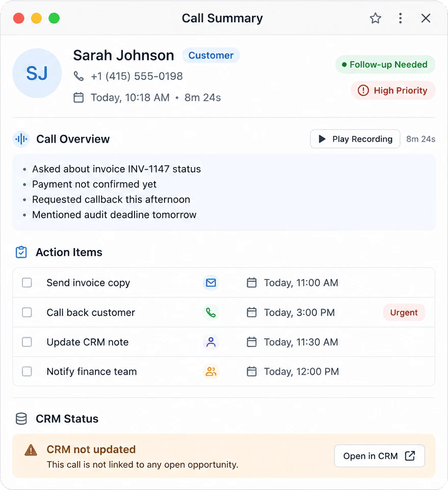Click the exclamation icon in High Priority

[363, 90]
